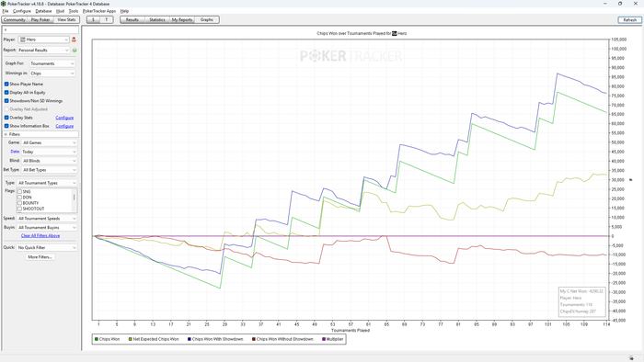Click the Chips Won green legend swatch
Screen dimensions: 644x362
pos(97,339)
